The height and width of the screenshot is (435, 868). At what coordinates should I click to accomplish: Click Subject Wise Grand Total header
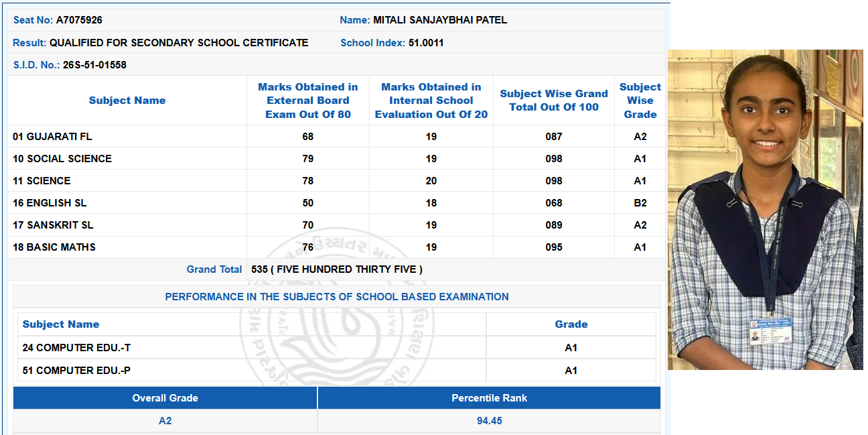click(554, 101)
